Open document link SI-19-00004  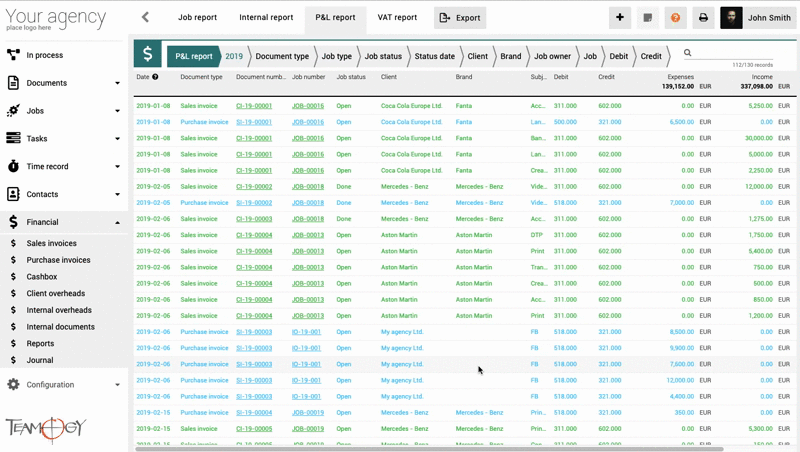[x=254, y=413]
